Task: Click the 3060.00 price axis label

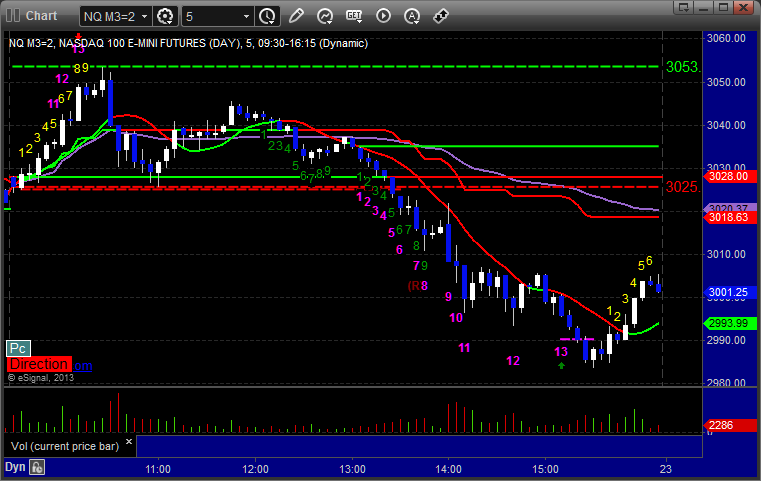Action: click(726, 38)
